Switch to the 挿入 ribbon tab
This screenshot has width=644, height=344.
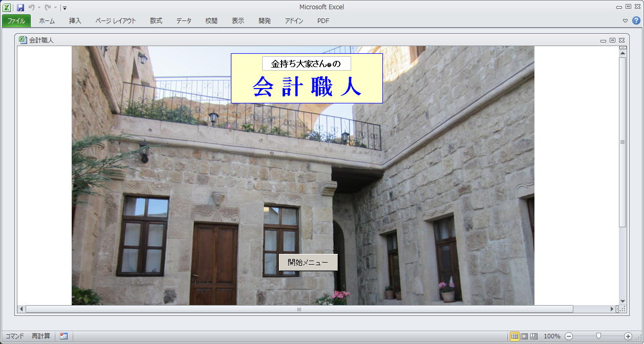tap(75, 21)
